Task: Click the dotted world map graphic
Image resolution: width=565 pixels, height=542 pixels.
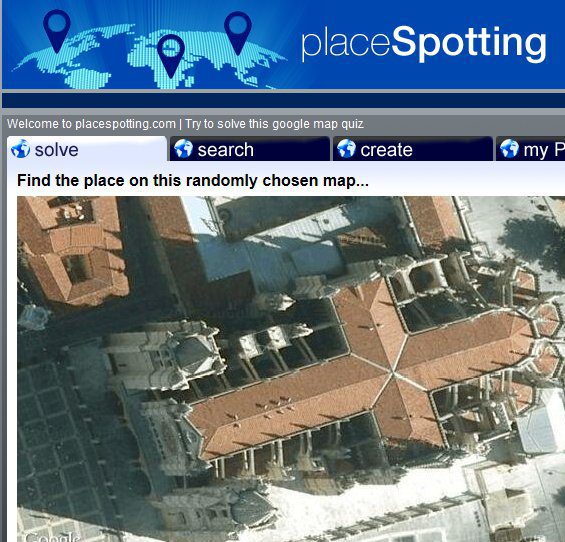Action: 150,56
